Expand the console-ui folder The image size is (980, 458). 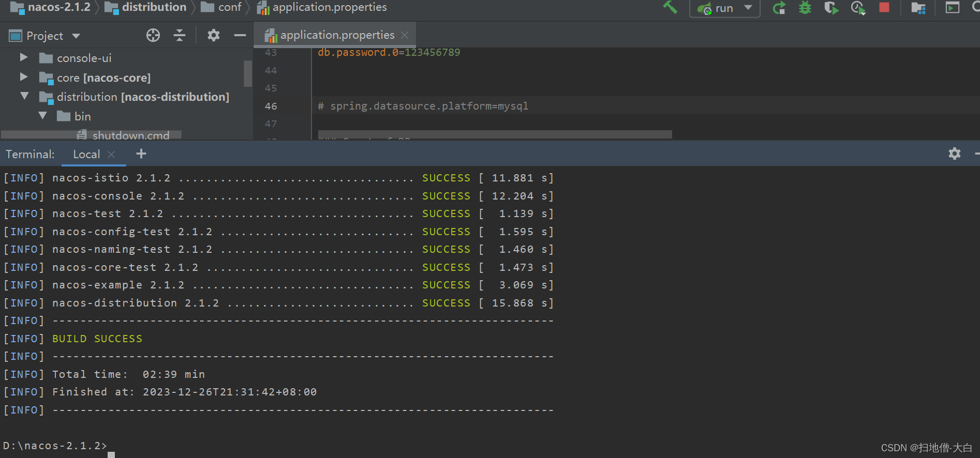(x=24, y=57)
